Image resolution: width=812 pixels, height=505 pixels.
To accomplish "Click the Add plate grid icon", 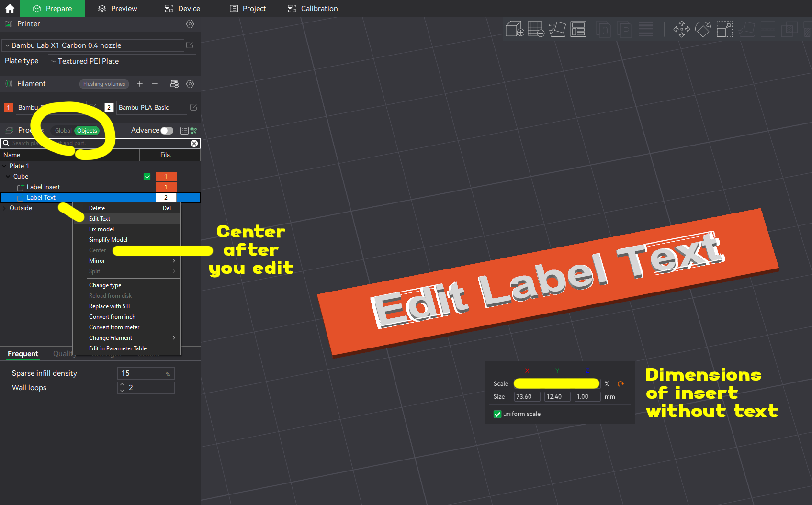I will pyautogui.click(x=536, y=29).
